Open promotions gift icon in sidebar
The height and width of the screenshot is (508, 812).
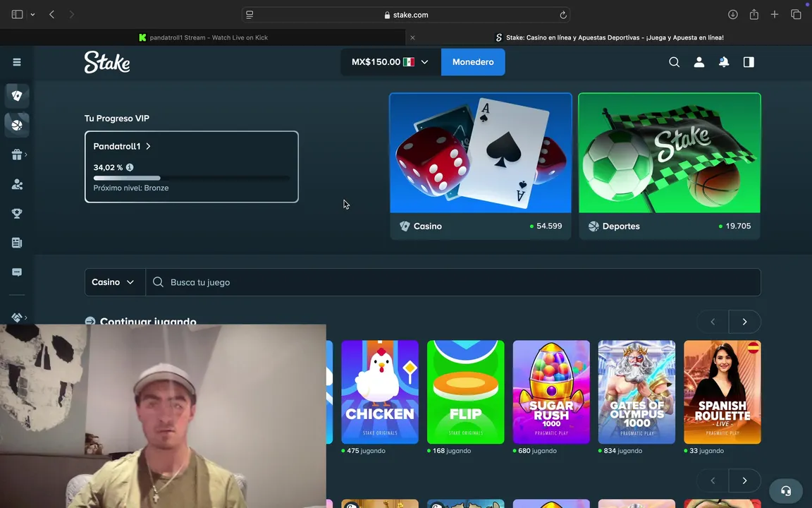[17, 155]
